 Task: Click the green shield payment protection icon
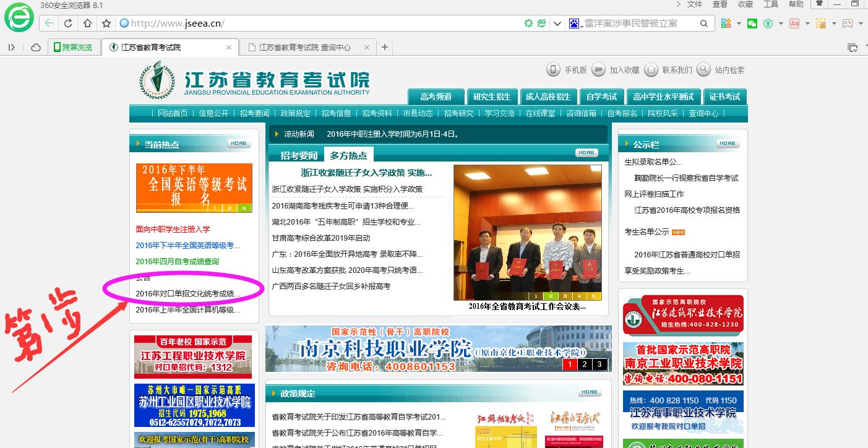(768, 24)
